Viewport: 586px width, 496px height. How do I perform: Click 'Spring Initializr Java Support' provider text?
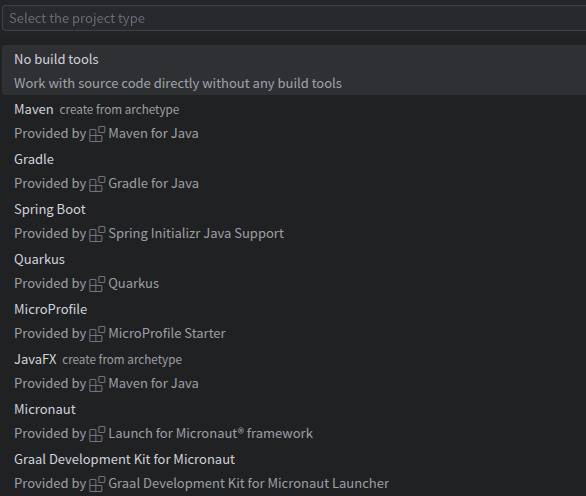coord(196,234)
